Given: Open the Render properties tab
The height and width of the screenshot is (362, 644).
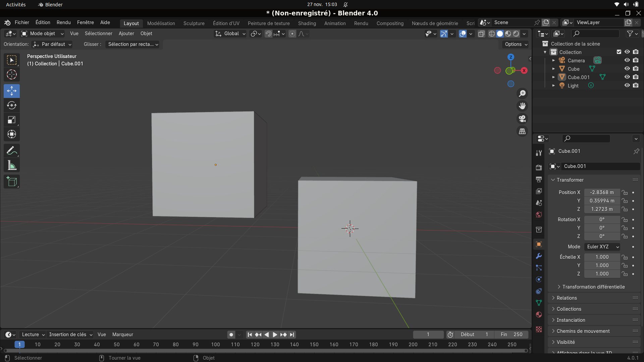Looking at the screenshot, I should (539, 168).
